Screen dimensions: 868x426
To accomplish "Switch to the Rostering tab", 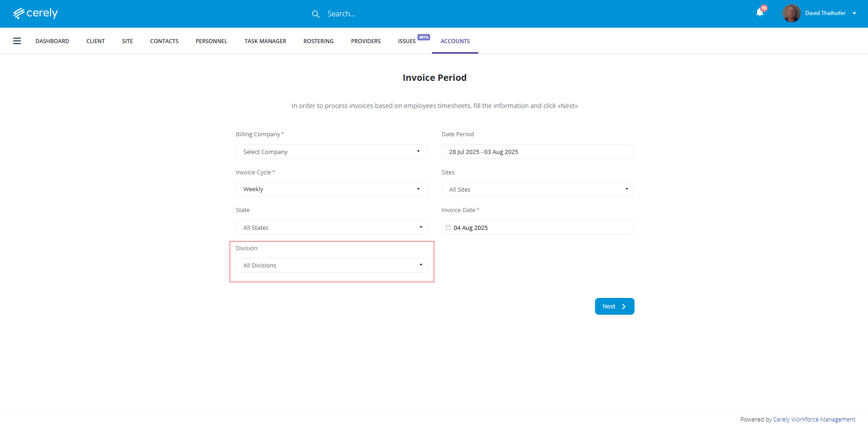I will [318, 41].
